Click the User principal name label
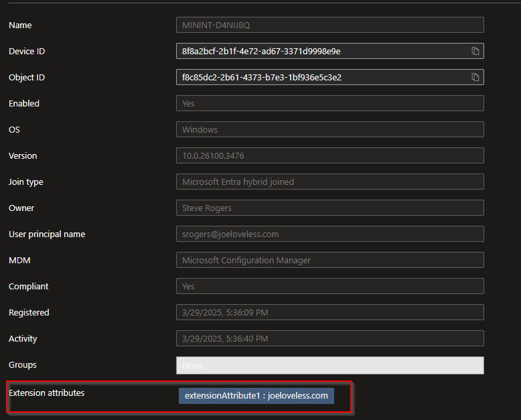This screenshot has height=420, width=521. [x=47, y=234]
